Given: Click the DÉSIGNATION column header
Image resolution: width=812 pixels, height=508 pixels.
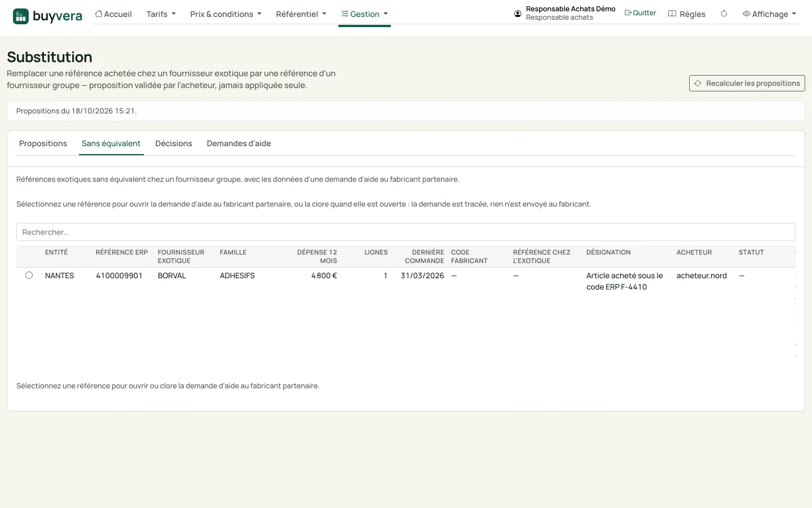Looking at the screenshot, I should coord(608,252).
